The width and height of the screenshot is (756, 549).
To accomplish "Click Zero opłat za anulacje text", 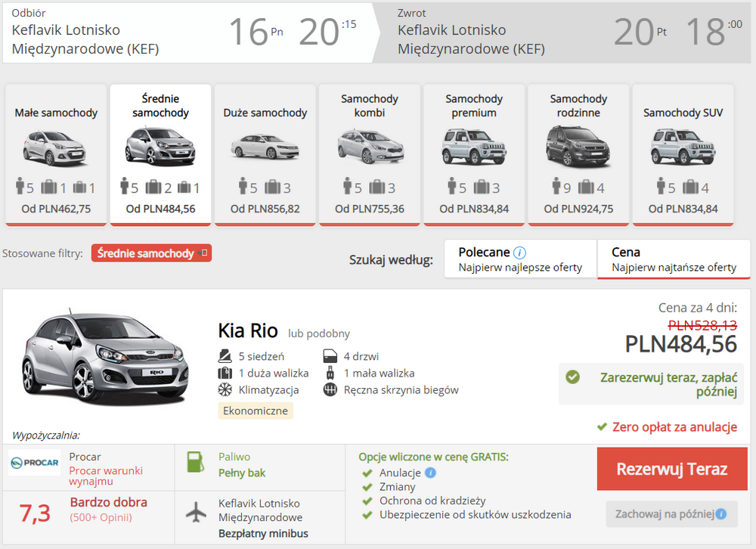I will tap(674, 427).
